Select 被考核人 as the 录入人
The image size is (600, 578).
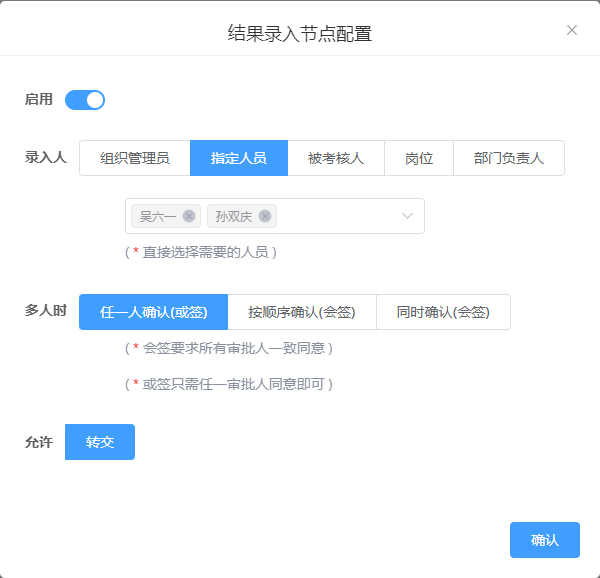pyautogui.click(x=336, y=158)
